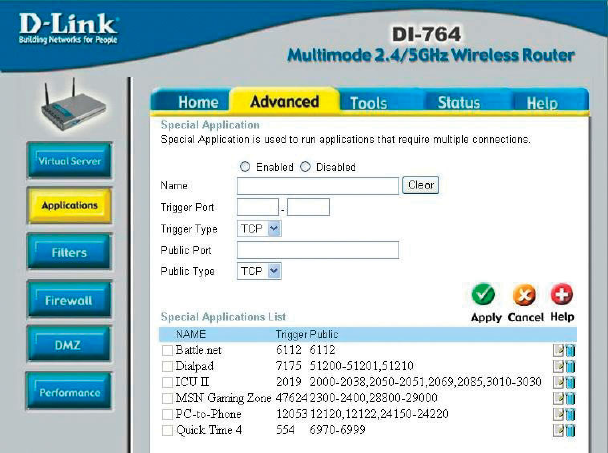
Task: Click the green Apply checkmark icon
Action: 483,294
